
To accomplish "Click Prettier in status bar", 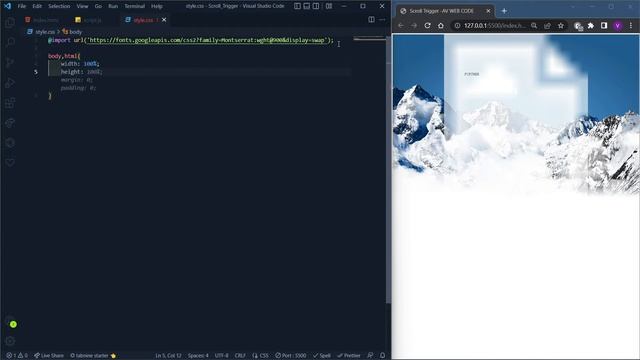I will 349,356.
